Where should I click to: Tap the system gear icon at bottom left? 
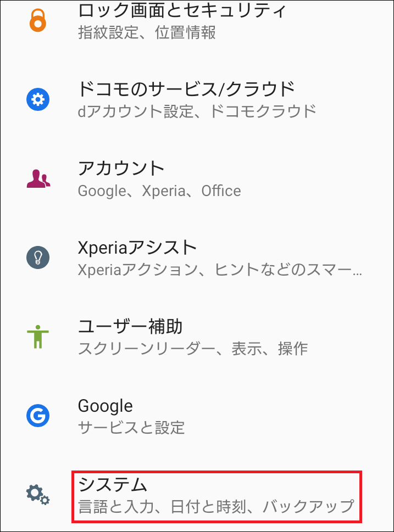(x=37, y=495)
